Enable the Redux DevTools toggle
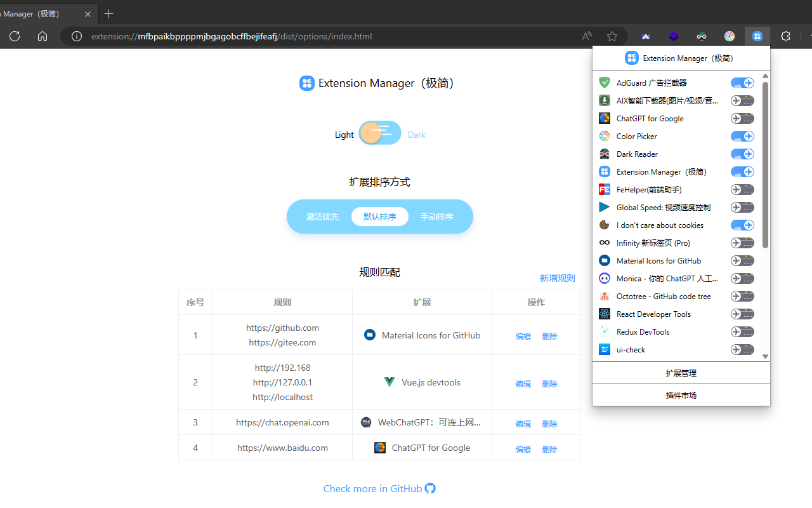 (x=742, y=331)
